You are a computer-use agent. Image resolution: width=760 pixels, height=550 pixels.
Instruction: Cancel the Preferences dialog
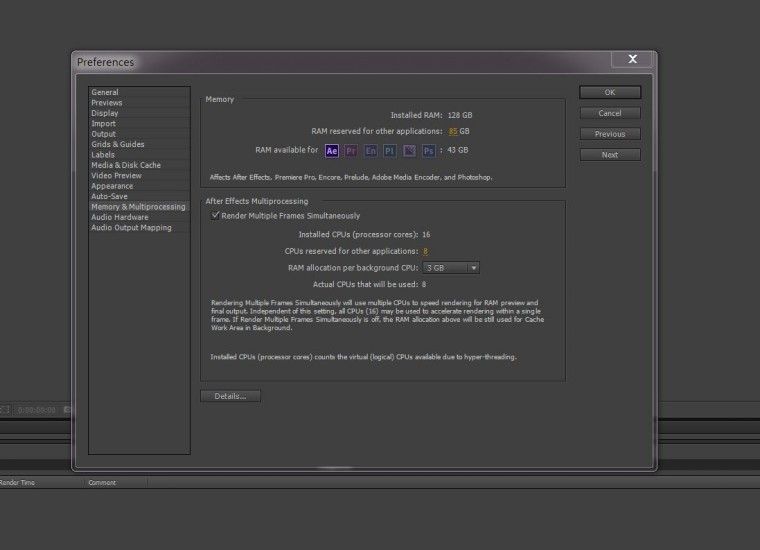tap(610, 113)
